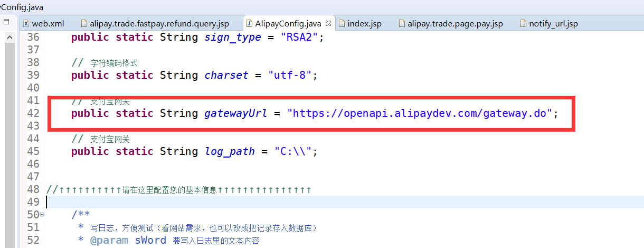Click line number 42 in the gutter
644x248 pixels.
(x=33, y=113)
